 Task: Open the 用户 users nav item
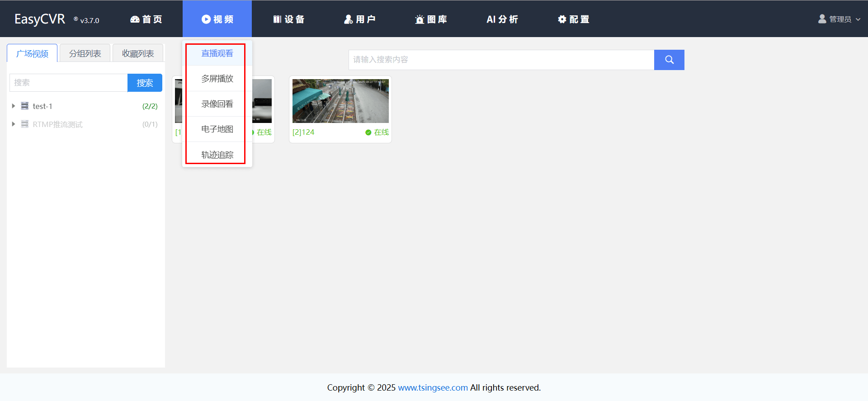coord(360,19)
